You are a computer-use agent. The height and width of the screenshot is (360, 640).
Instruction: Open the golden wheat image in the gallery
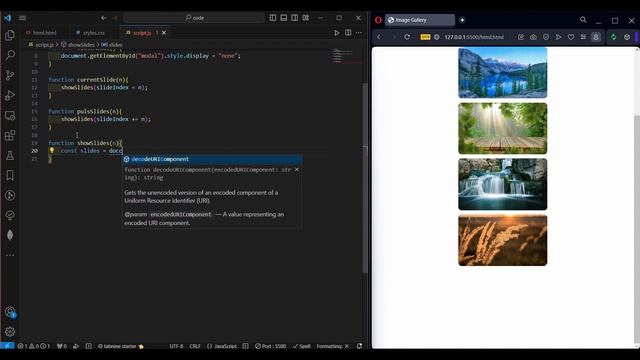[502, 240]
